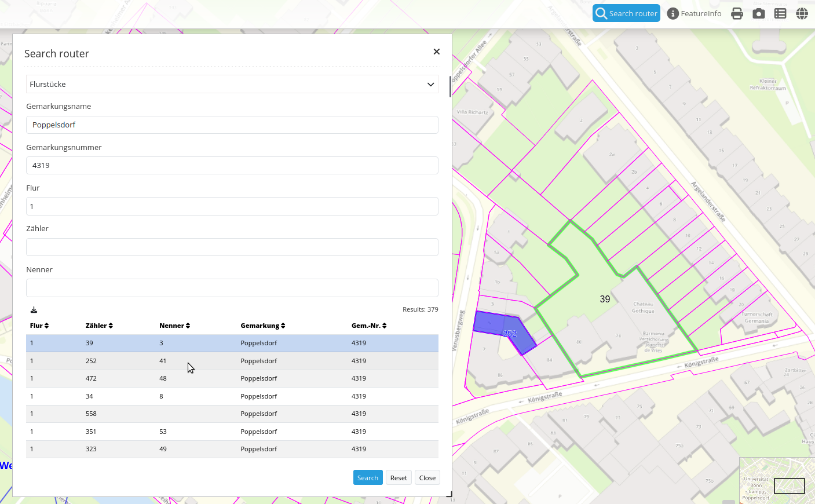Click into the Zähler input field
The width and height of the screenshot is (815, 504).
pos(232,247)
